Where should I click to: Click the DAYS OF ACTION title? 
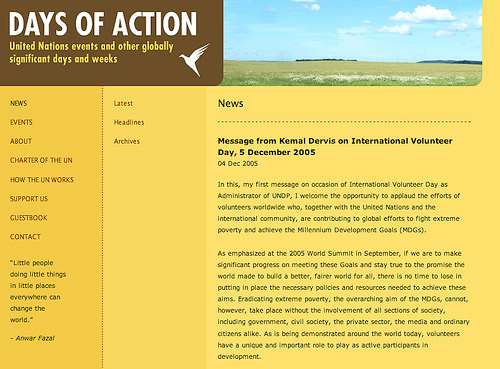(x=103, y=24)
